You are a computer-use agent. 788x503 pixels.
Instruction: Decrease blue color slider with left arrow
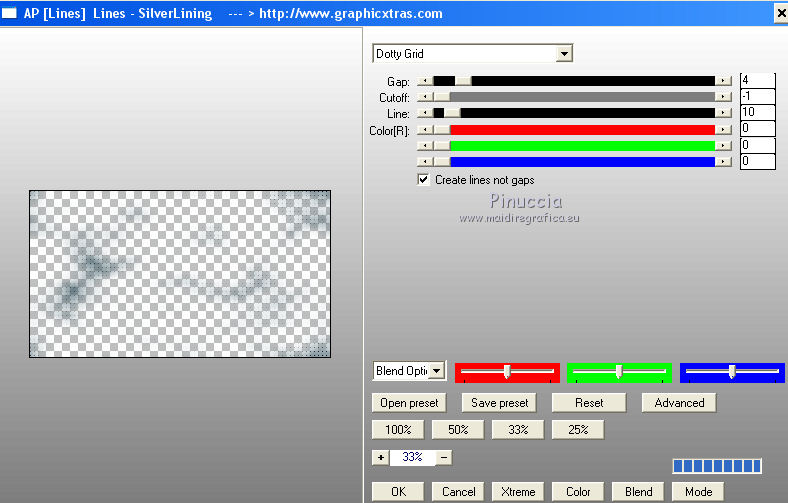[425, 162]
